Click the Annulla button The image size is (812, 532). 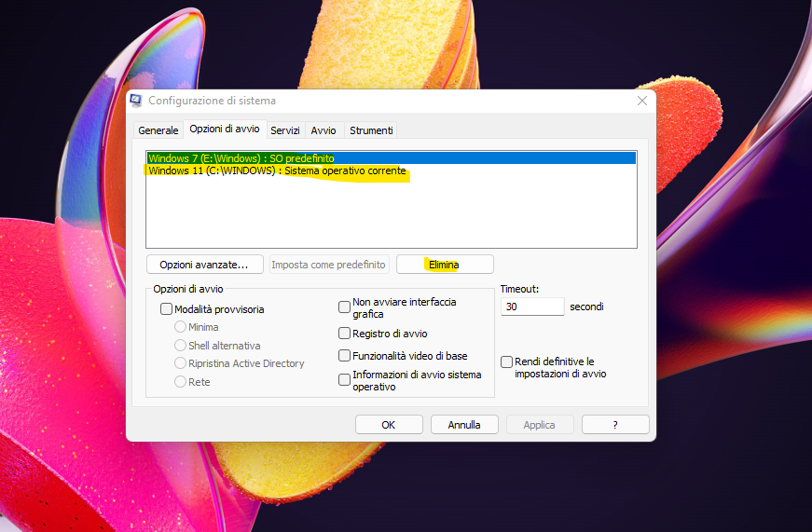[464, 425]
